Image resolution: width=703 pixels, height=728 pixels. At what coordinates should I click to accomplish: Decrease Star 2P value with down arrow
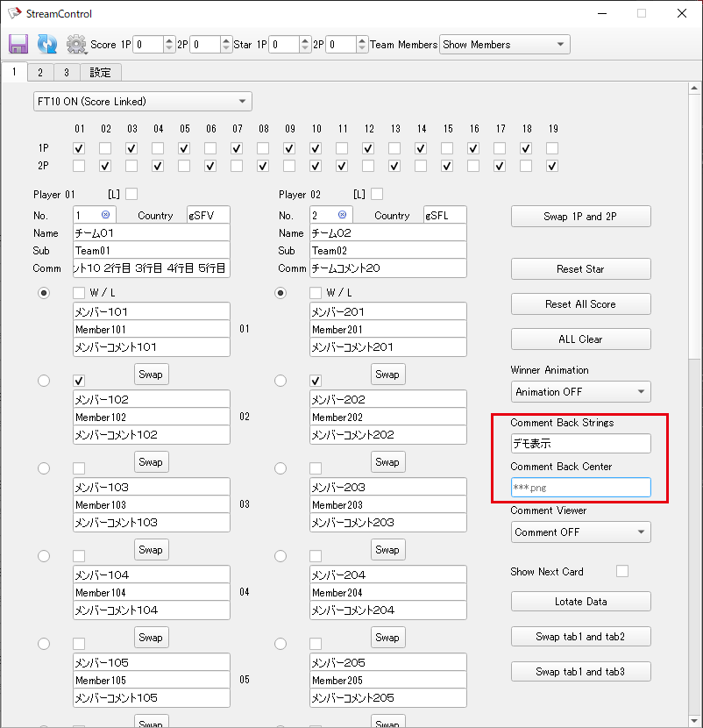(x=362, y=48)
